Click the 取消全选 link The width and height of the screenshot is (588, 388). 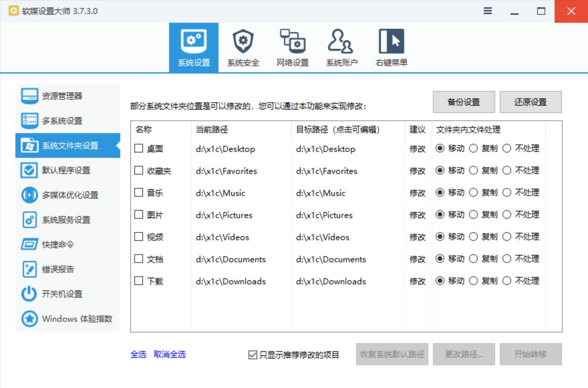coord(170,355)
